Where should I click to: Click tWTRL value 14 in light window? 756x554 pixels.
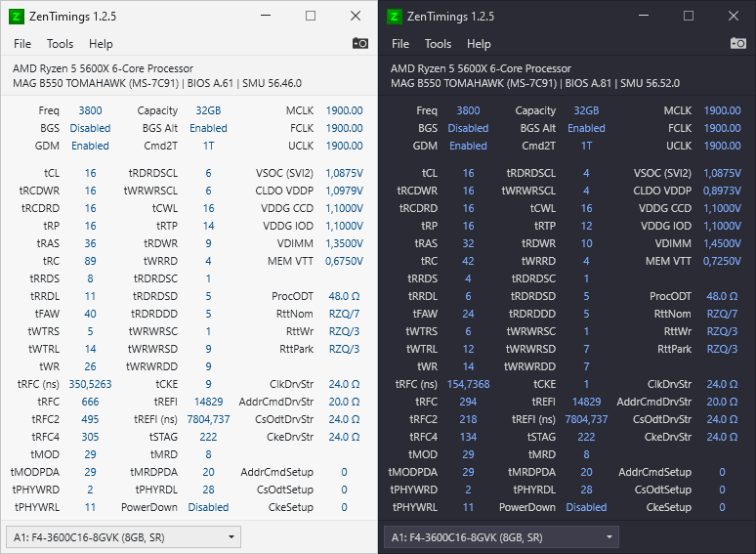tap(90, 349)
